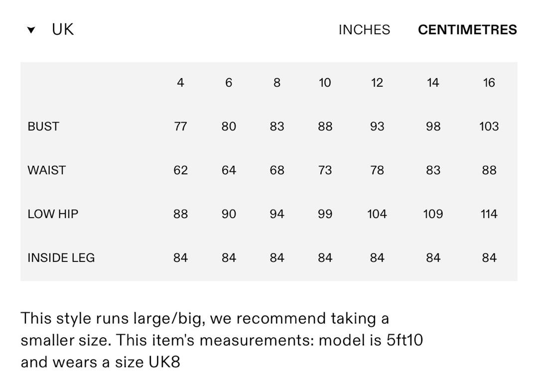The image size is (538, 392).
Task: Switch measurements to INCHES
Action: 364,30
